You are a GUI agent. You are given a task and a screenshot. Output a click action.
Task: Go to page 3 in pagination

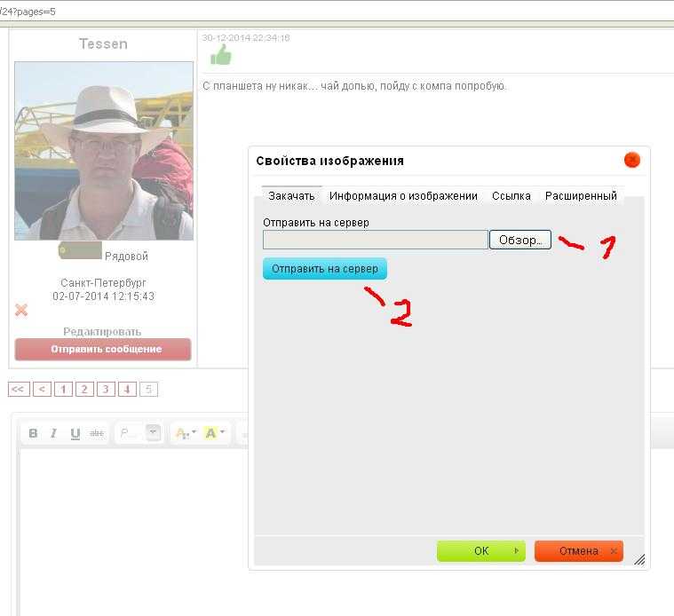tap(106, 389)
